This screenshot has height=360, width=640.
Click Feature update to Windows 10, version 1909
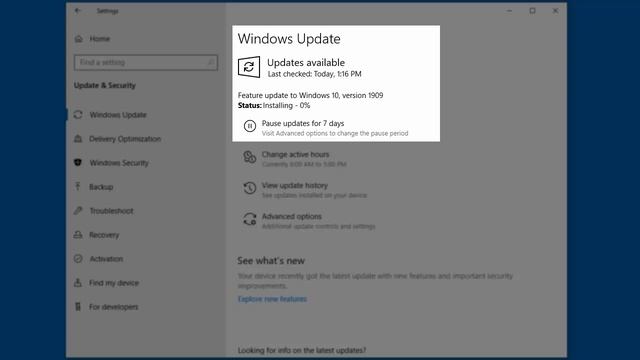311,95
